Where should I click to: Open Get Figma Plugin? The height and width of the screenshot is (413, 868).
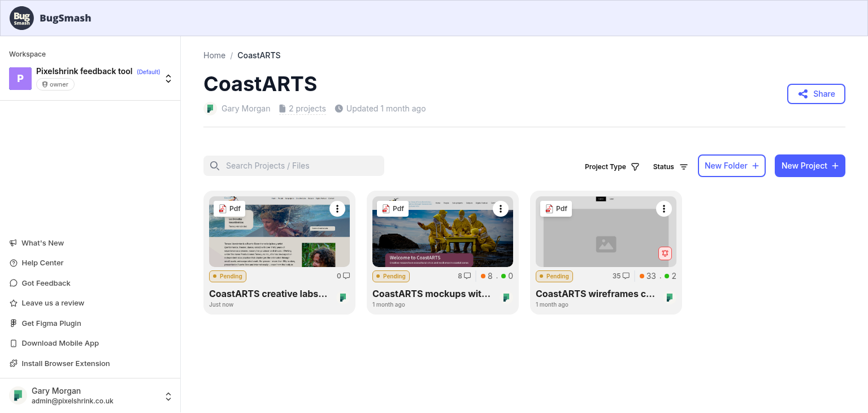click(x=46, y=323)
